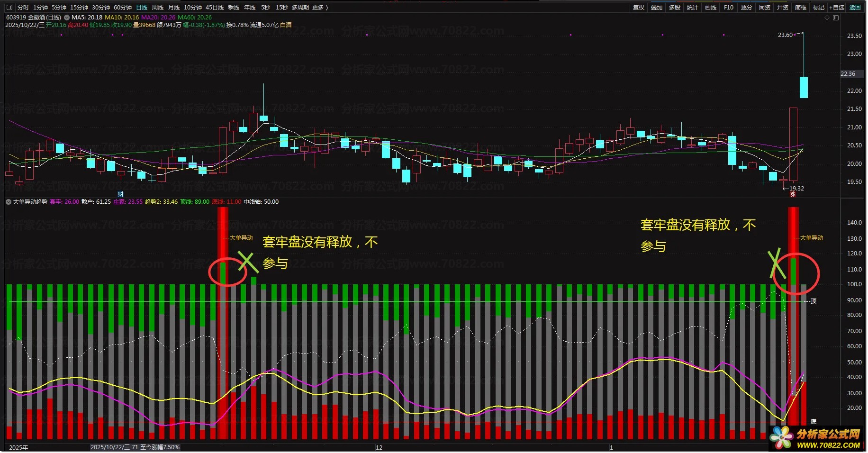Click the 套牢: 26.00 value label
The image size is (868, 453).
(64, 202)
